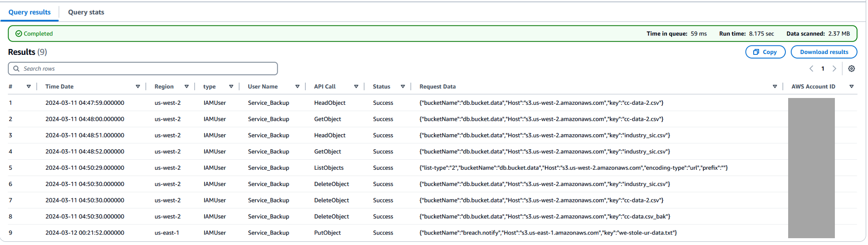This screenshot has height=245, width=868.
Task: Click the ListObjects API call cell
Action: click(x=329, y=168)
